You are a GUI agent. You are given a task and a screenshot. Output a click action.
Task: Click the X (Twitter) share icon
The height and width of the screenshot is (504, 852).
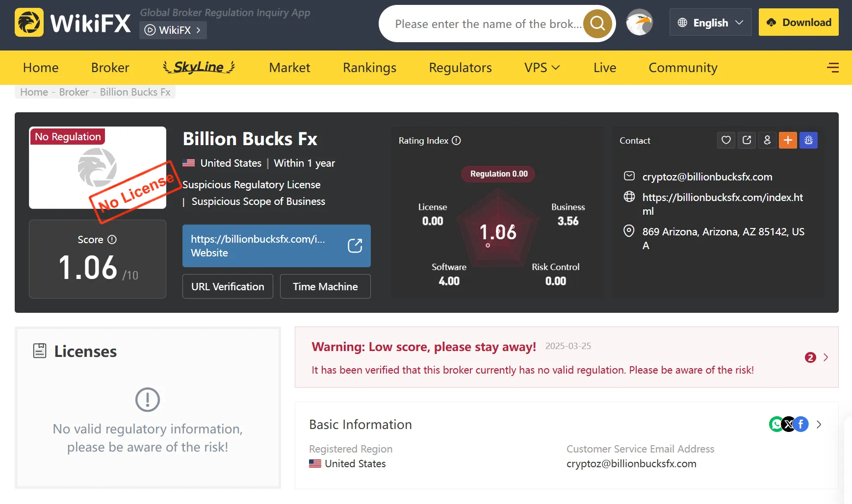[x=788, y=424]
